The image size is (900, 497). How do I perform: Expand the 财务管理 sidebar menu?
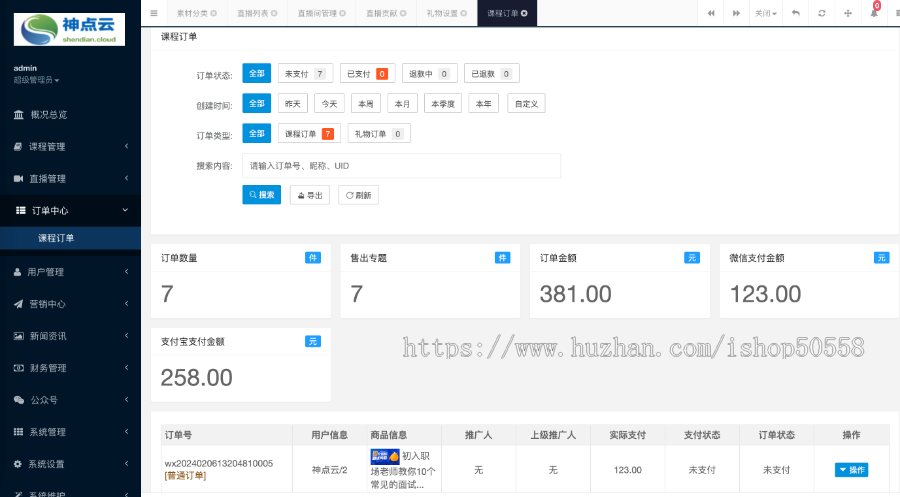pyautogui.click(x=70, y=368)
